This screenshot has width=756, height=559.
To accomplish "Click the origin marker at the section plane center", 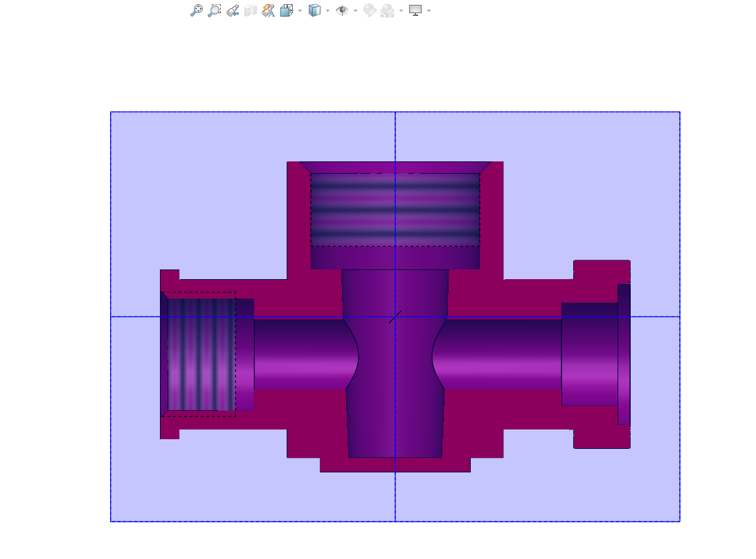I will 395,317.
